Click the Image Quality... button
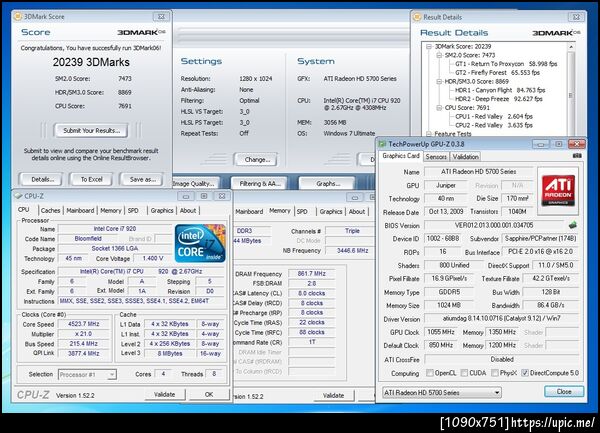 [194, 184]
